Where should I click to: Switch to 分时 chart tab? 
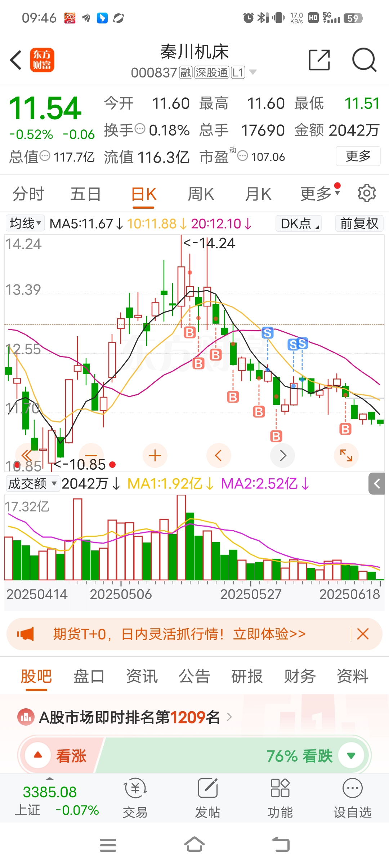click(x=28, y=194)
